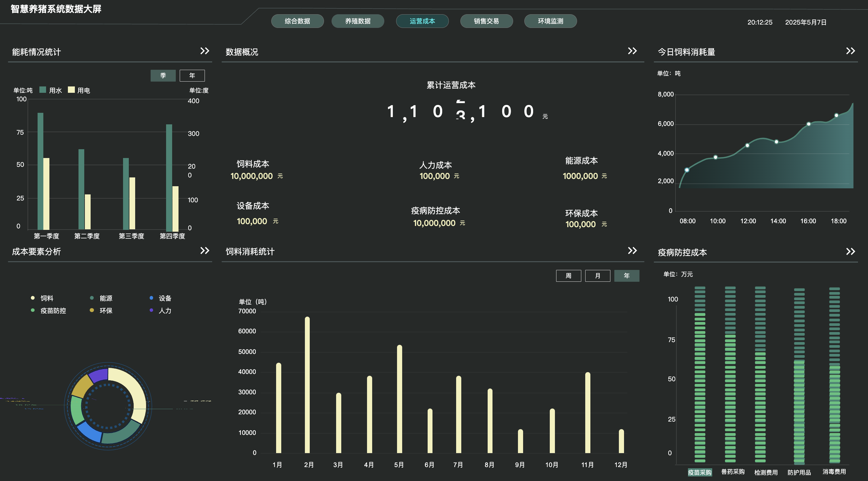This screenshot has height=481, width=868.
Task: Toggle the 用水 legend swatch
Action: (43, 90)
